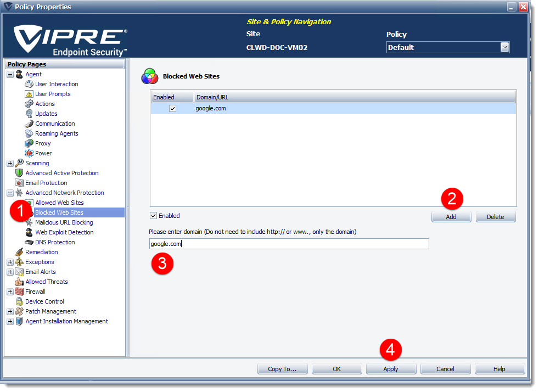Expand the Exceptions tree node
539x392 pixels.
tap(10, 262)
